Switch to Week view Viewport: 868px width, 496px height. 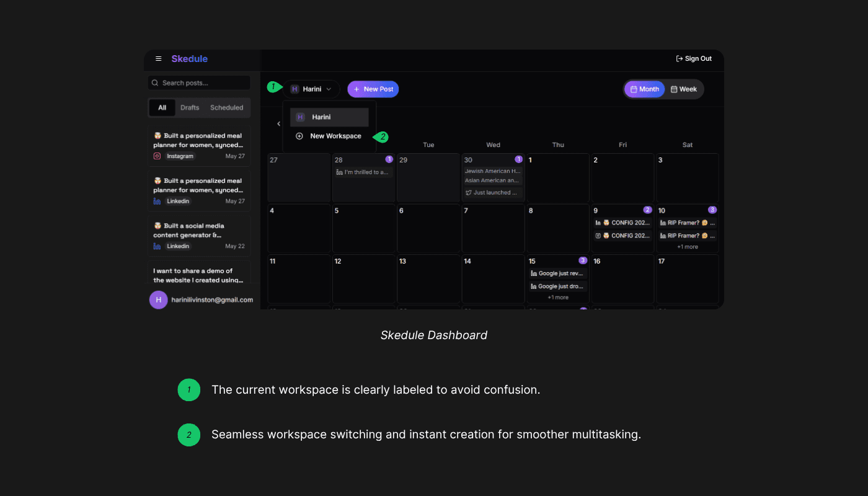click(x=684, y=89)
